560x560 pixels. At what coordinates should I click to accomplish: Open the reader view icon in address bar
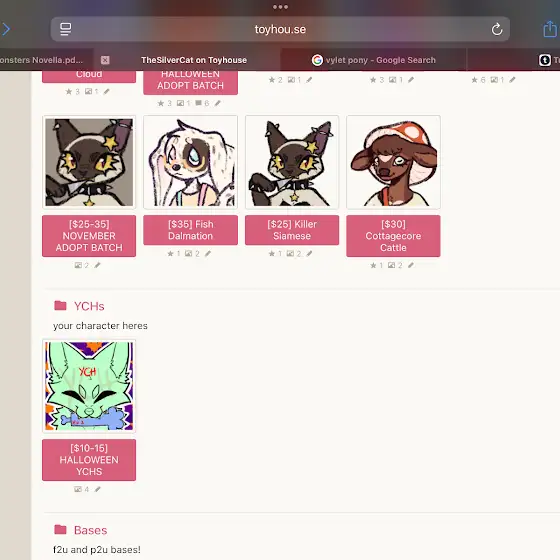pos(65,29)
